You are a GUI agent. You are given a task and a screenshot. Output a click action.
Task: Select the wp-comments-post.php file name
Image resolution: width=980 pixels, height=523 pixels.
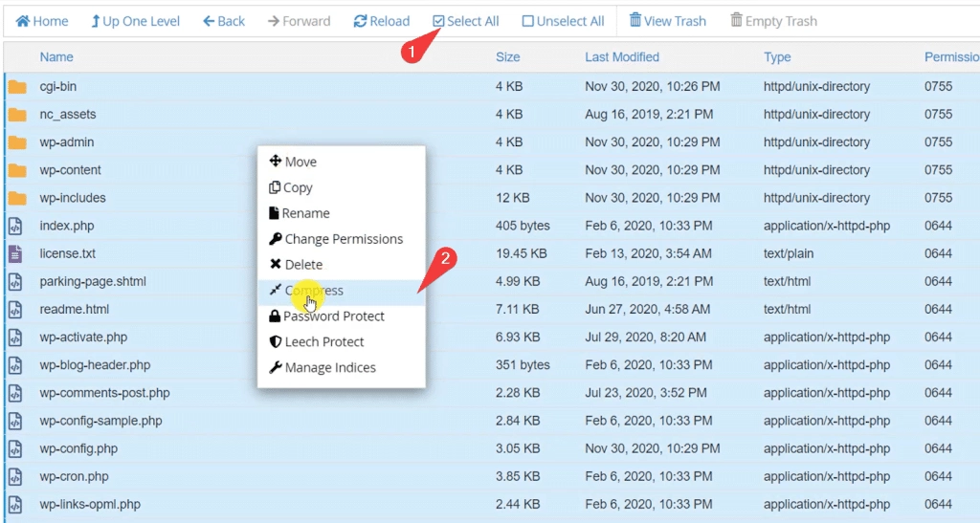click(x=104, y=393)
